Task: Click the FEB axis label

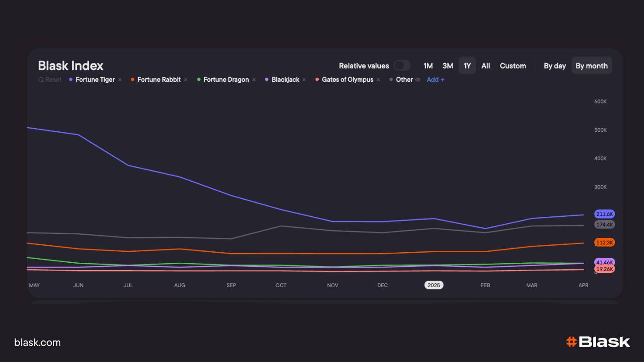Action: [485, 285]
